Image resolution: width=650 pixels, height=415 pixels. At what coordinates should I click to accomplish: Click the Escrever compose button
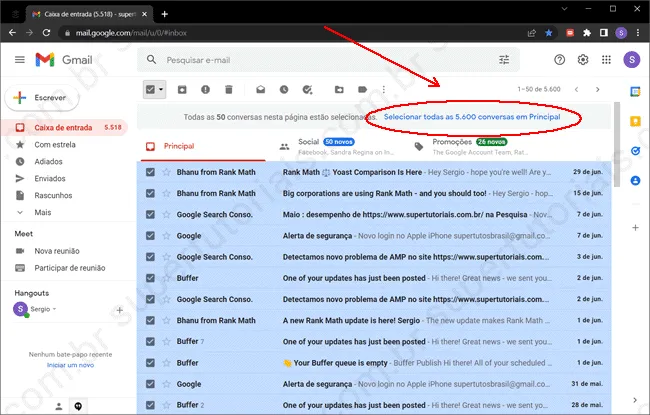42,98
